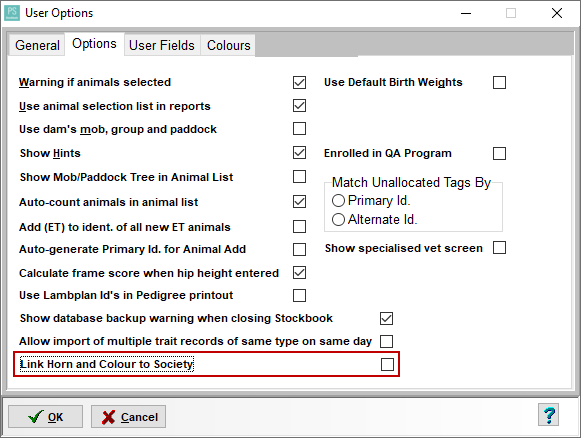581x438 pixels.
Task: Click the PS application icon in title bar
Action: (x=12, y=13)
